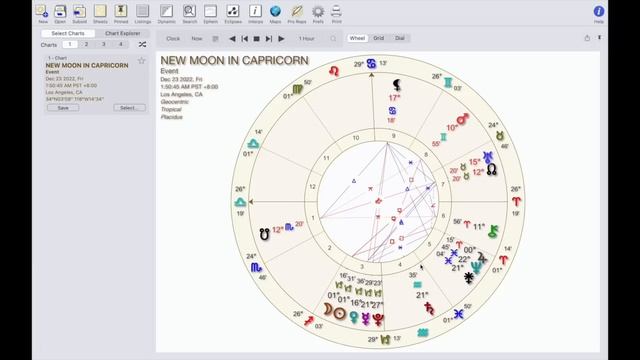Select chart slot 1

tap(70, 44)
